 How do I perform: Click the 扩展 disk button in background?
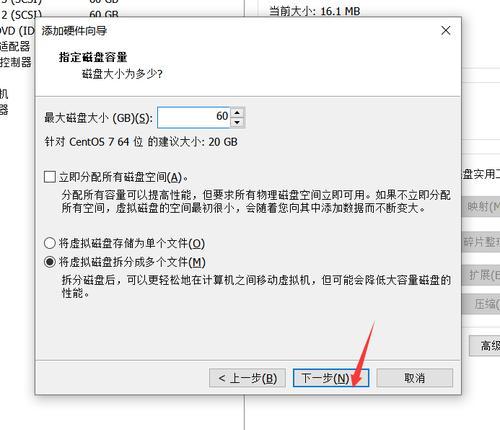click(481, 275)
